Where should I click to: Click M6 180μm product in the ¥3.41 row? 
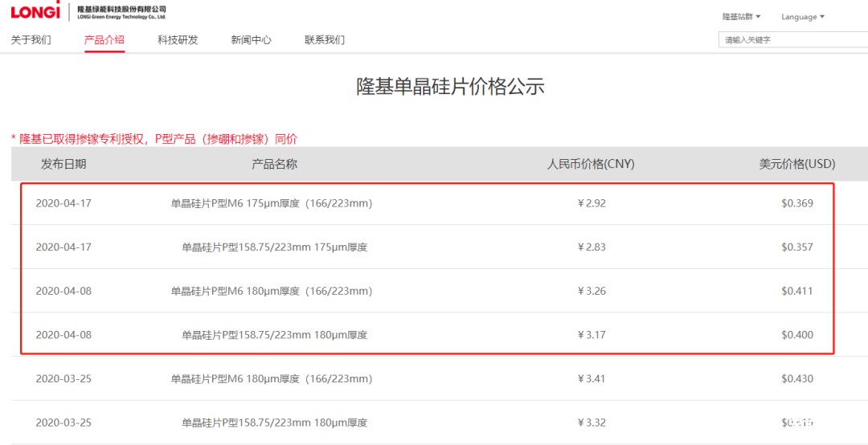coord(272,378)
